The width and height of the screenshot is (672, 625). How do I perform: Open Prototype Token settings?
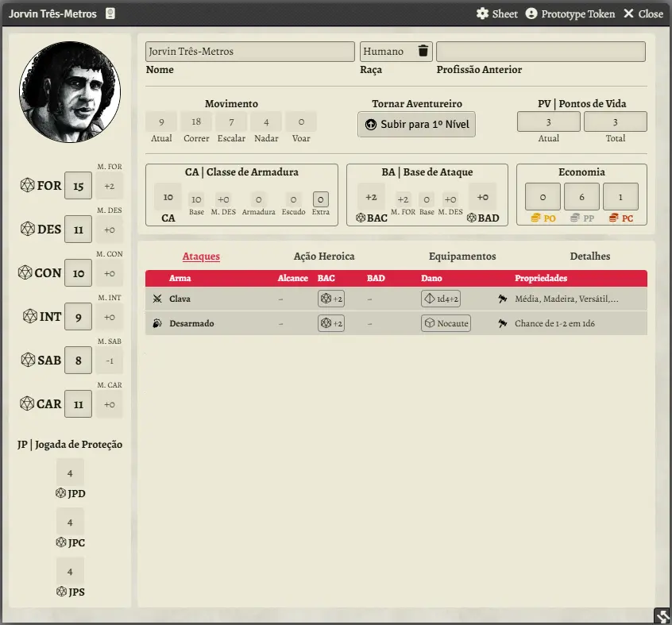click(570, 14)
